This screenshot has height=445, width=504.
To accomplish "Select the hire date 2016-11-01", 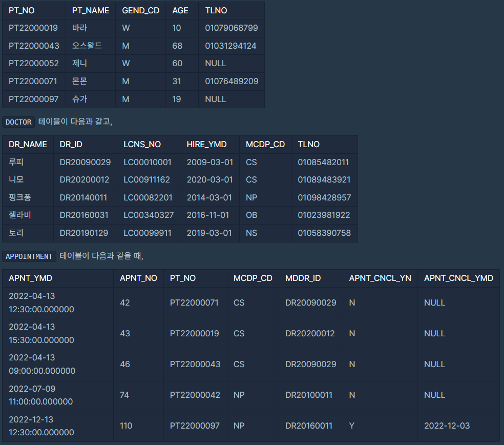I will (x=208, y=215).
